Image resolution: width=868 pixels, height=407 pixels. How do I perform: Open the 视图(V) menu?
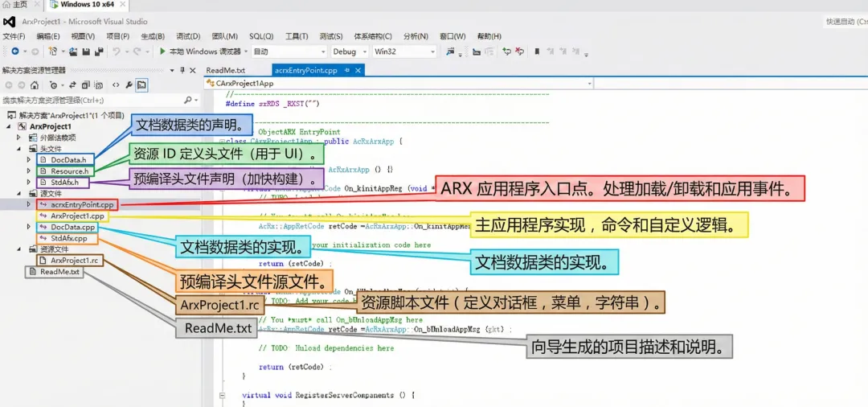83,36
